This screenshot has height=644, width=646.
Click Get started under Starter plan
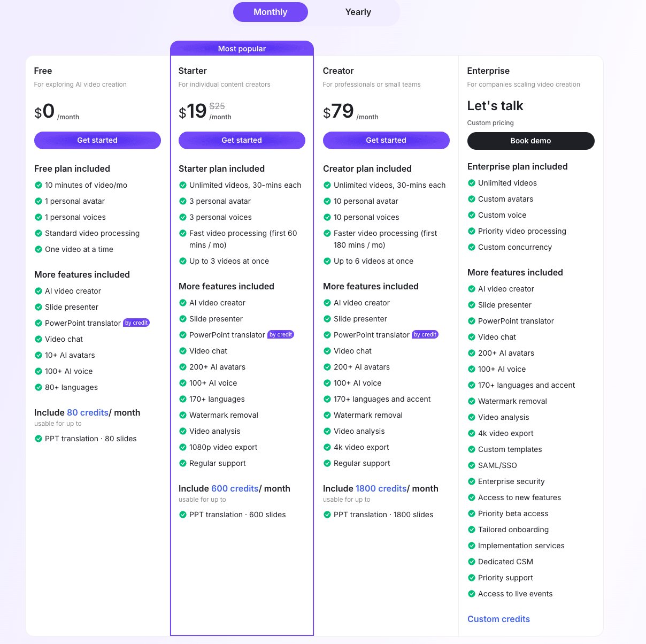click(242, 140)
